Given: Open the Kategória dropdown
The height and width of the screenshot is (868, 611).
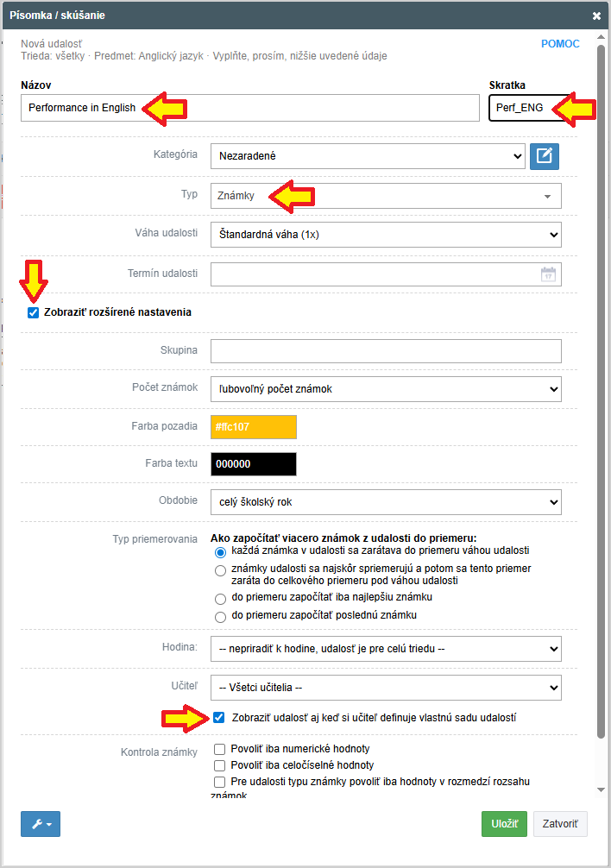Looking at the screenshot, I should click(x=368, y=156).
